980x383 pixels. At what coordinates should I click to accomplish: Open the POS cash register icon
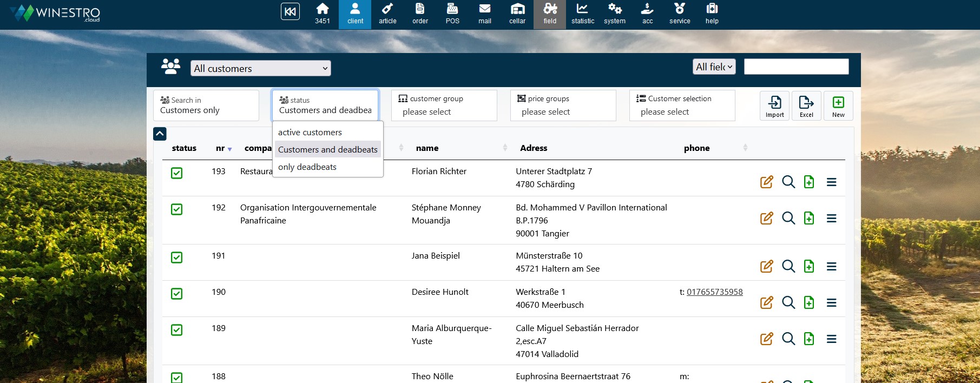click(x=452, y=14)
